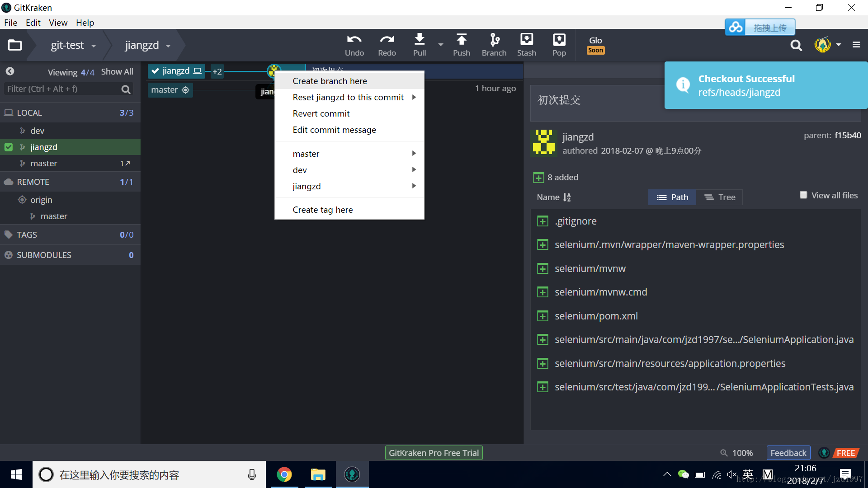Click the Feedback button
868x488 pixels.
788,453
